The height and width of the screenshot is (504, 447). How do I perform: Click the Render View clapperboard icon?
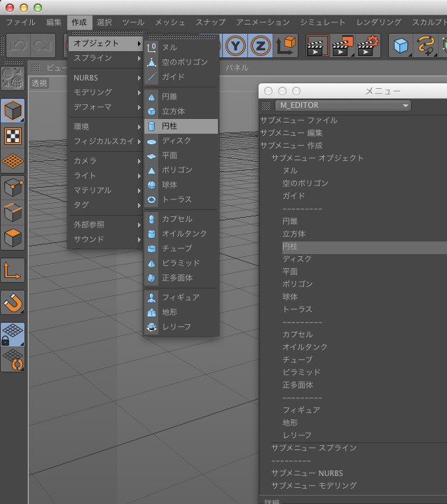pyautogui.click(x=317, y=46)
